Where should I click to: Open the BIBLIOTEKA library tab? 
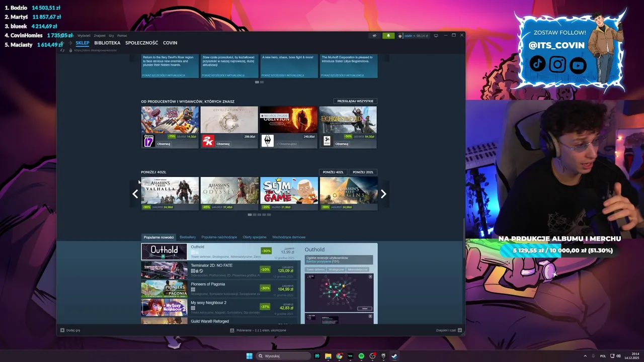[x=107, y=43]
